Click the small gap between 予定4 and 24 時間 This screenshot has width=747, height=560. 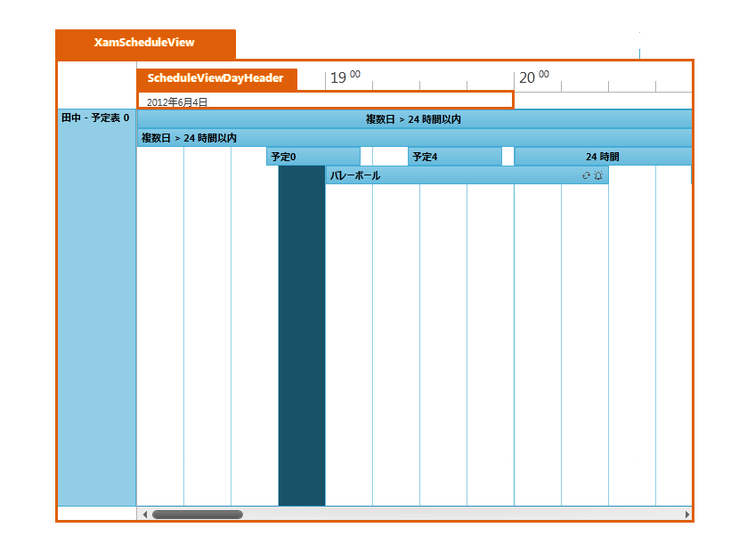tap(507, 157)
